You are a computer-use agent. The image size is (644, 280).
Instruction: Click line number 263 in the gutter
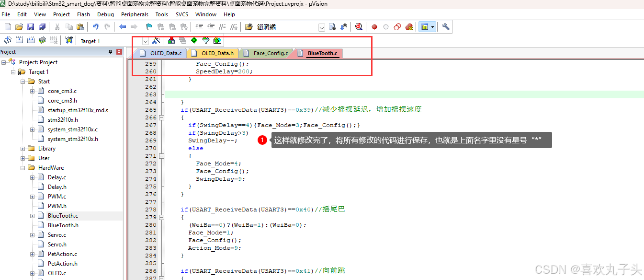click(x=151, y=94)
